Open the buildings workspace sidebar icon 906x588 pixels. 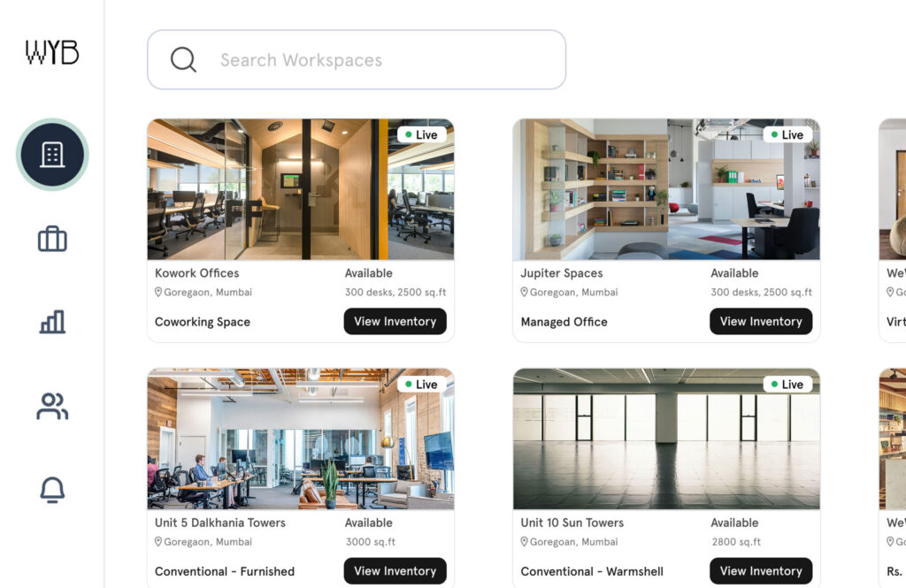pos(52,155)
